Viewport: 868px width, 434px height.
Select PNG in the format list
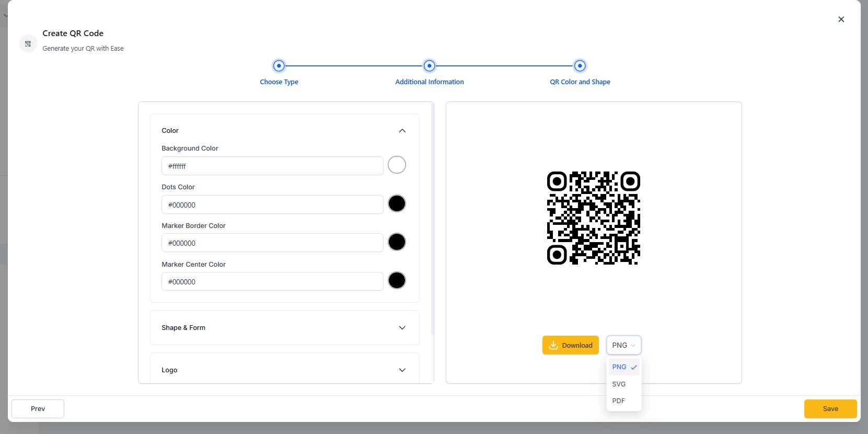pyautogui.click(x=624, y=367)
